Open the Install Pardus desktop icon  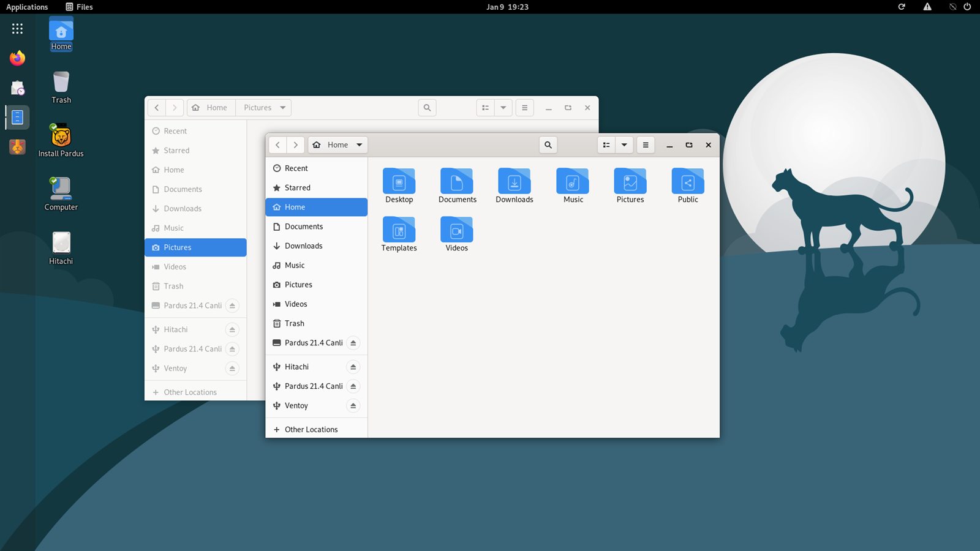pyautogui.click(x=61, y=140)
